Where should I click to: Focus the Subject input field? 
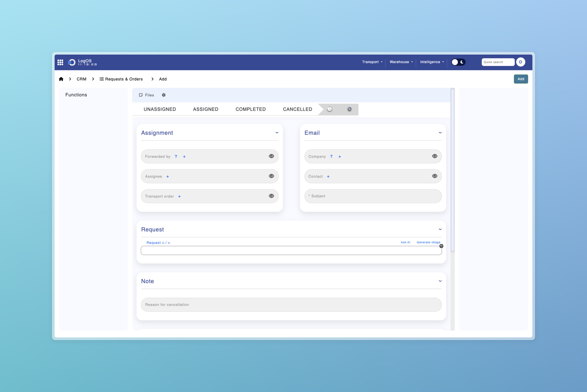373,196
